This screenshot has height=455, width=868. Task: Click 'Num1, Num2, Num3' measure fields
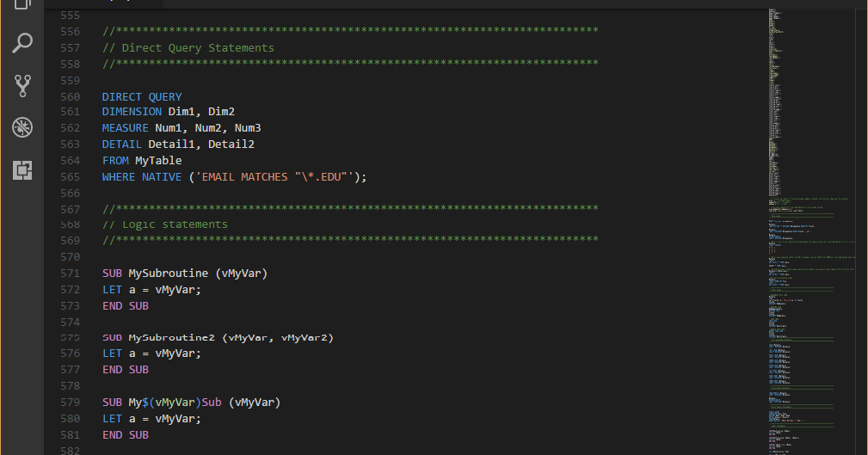coord(208,128)
